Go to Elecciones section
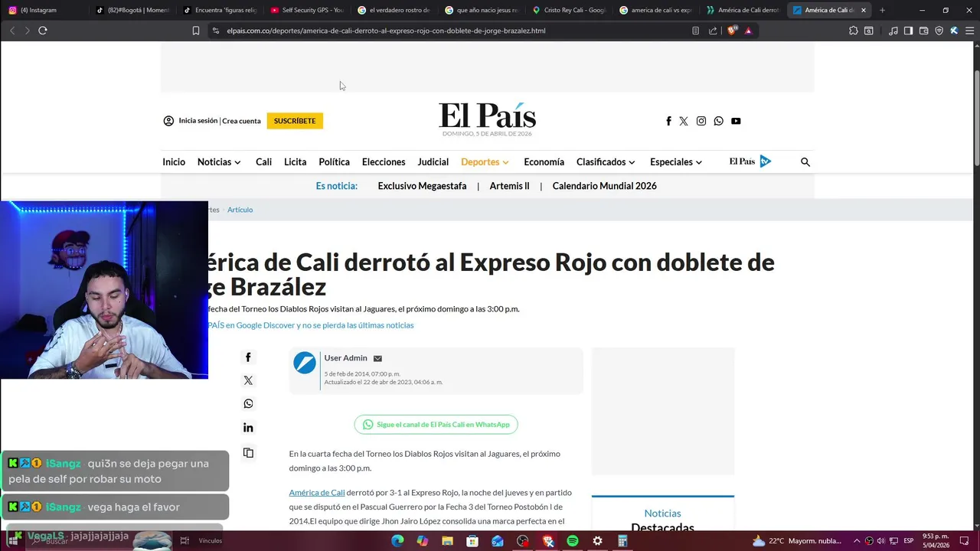 coord(384,162)
